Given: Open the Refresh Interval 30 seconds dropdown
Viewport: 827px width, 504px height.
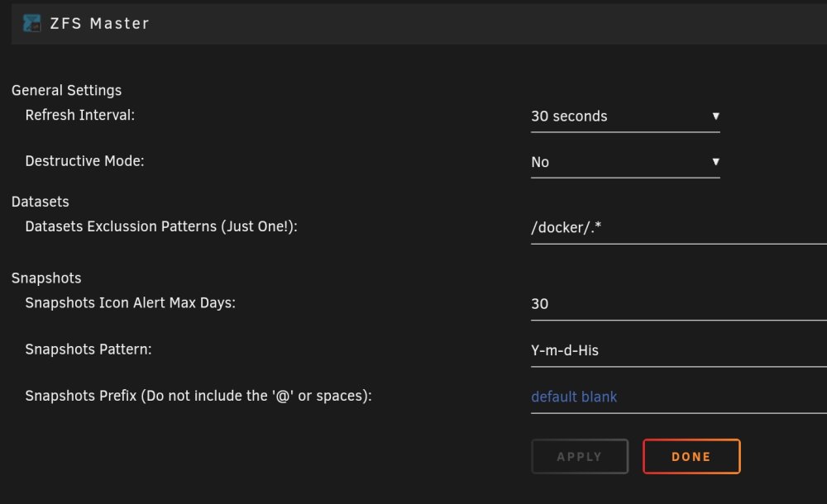Looking at the screenshot, I should (x=625, y=116).
